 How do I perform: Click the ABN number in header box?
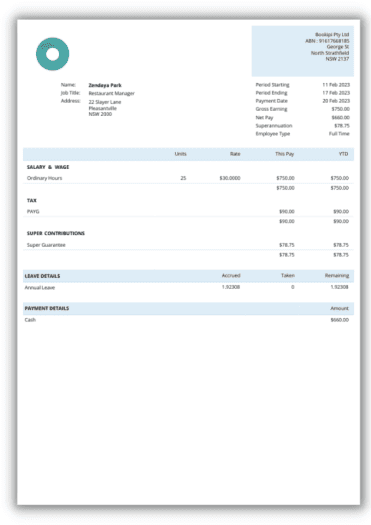point(327,41)
